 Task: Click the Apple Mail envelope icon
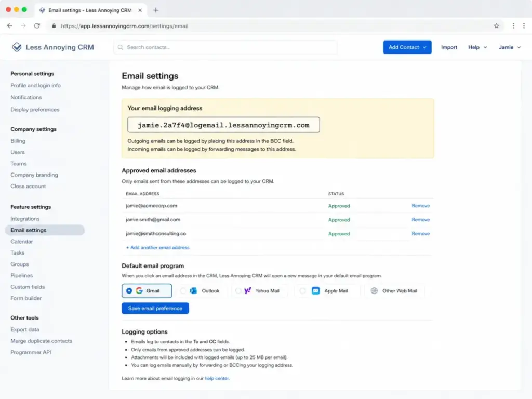(315, 291)
